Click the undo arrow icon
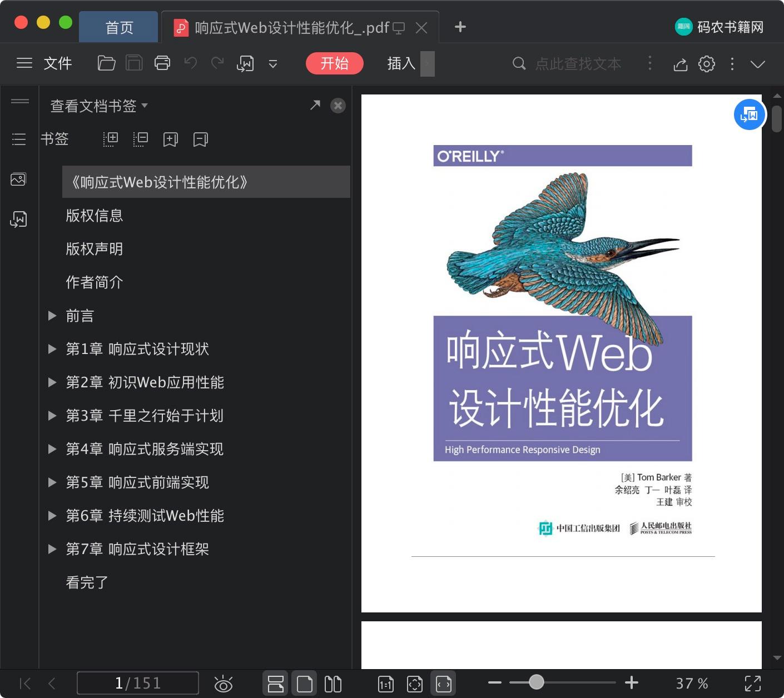The width and height of the screenshot is (784, 698). [191, 63]
